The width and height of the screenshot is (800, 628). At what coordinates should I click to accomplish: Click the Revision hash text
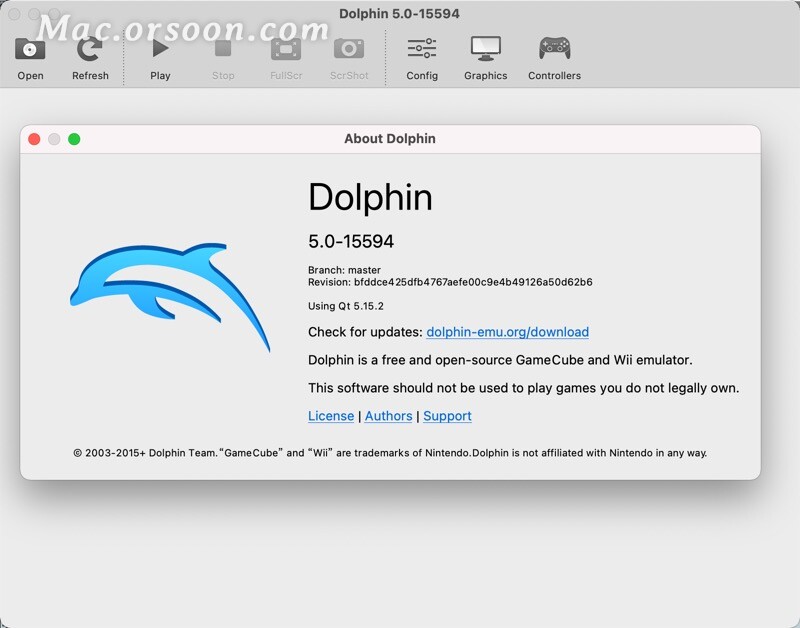point(450,282)
